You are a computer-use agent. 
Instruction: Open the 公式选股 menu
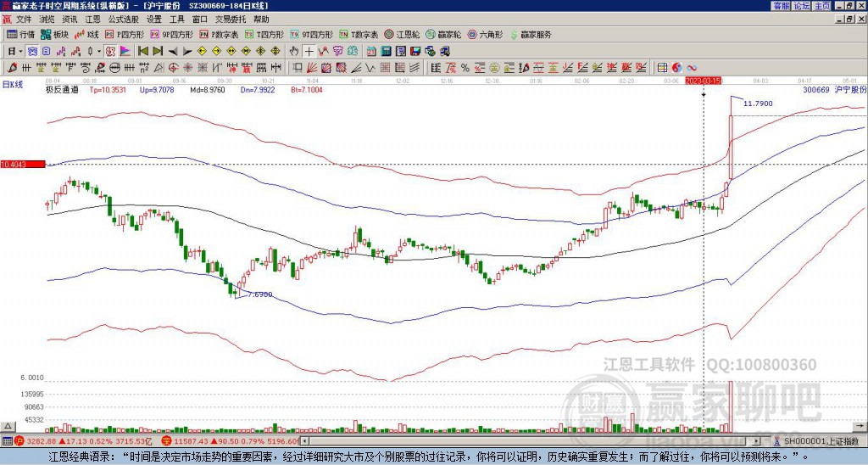124,20
